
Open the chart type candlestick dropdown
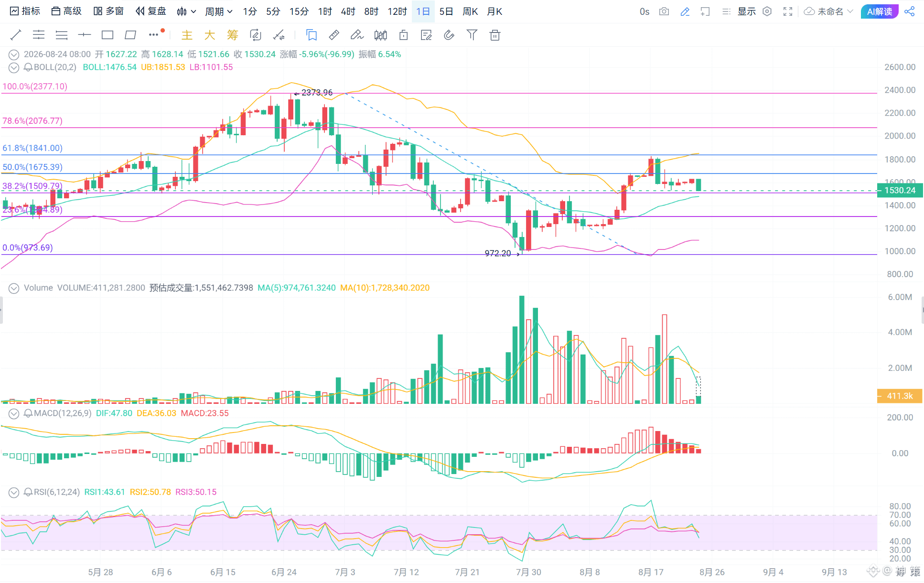[x=186, y=11]
